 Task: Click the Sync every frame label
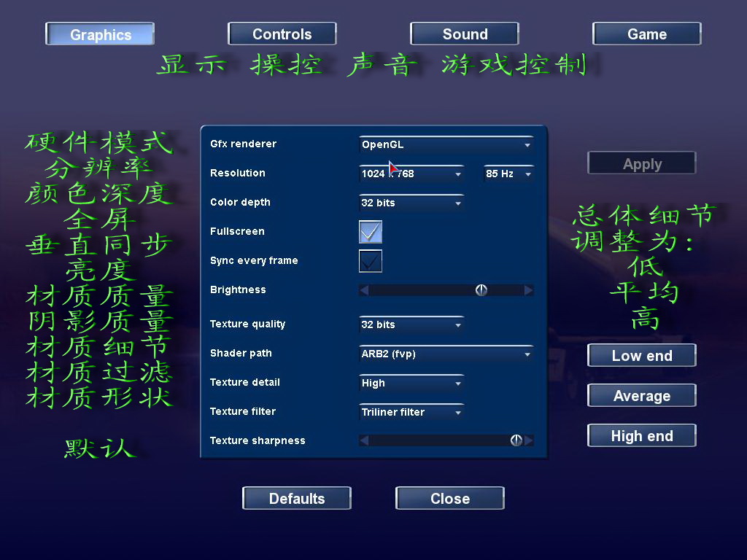tap(254, 261)
